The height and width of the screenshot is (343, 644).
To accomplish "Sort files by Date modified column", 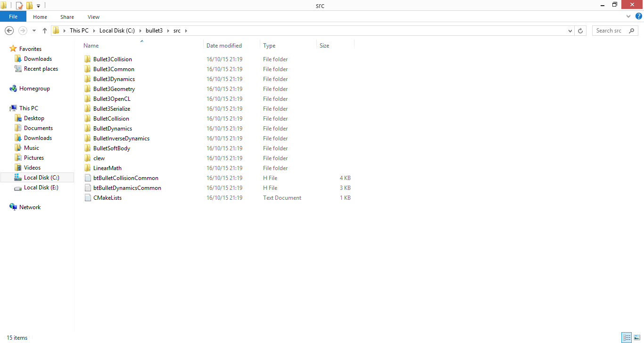I will point(224,46).
